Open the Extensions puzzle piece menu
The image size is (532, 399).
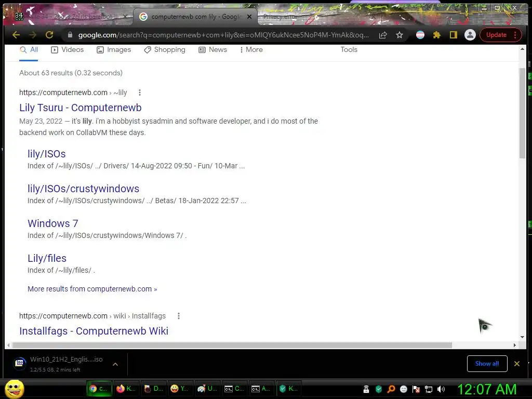tap(436, 35)
